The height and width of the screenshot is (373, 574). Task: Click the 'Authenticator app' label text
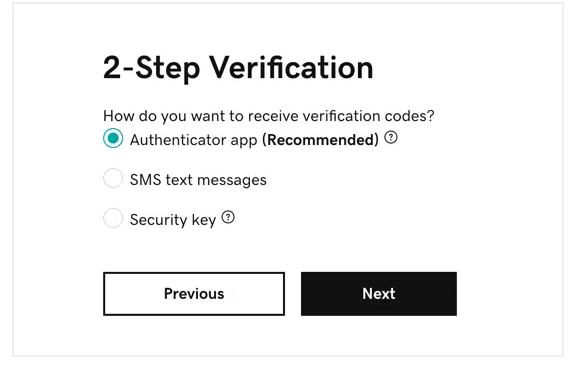[194, 140]
